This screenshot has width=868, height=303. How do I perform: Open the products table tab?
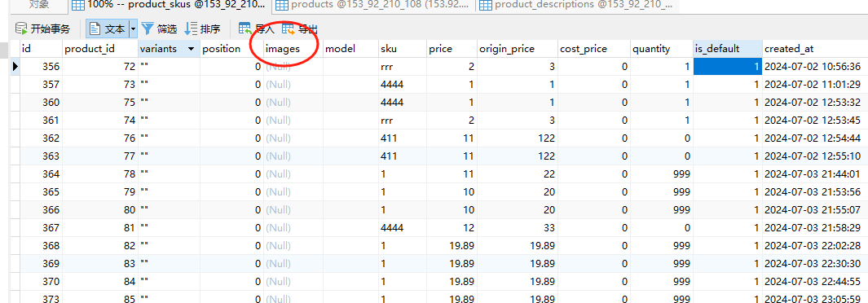pyautogui.click(x=373, y=6)
